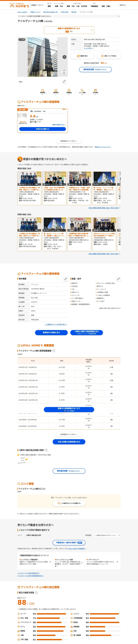Click the 賃貸物件の詳細を見る button
Screen dimensions: 138x644
(x=51, y=333)
